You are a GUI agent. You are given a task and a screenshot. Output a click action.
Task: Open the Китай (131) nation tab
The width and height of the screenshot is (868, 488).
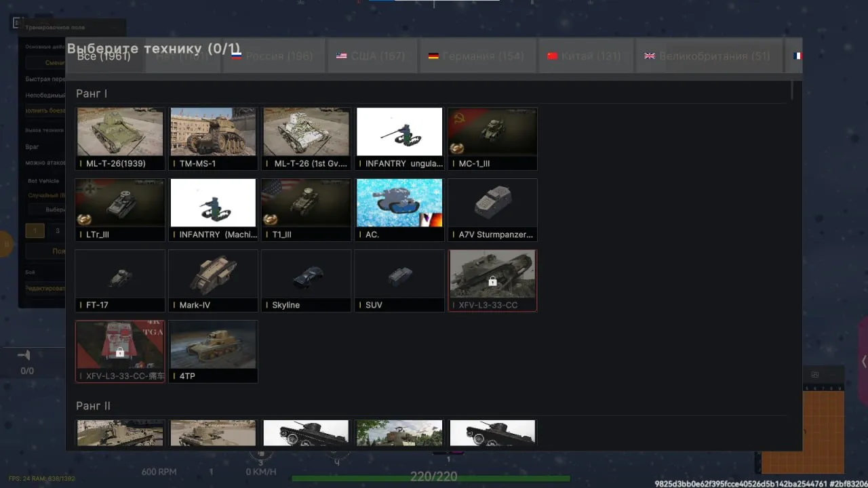click(x=585, y=56)
